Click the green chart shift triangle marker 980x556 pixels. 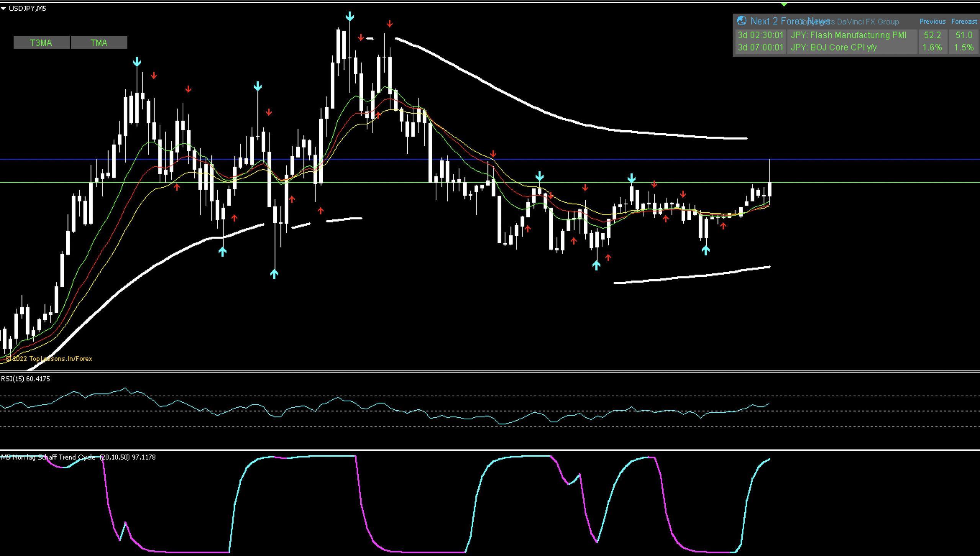pos(784,5)
